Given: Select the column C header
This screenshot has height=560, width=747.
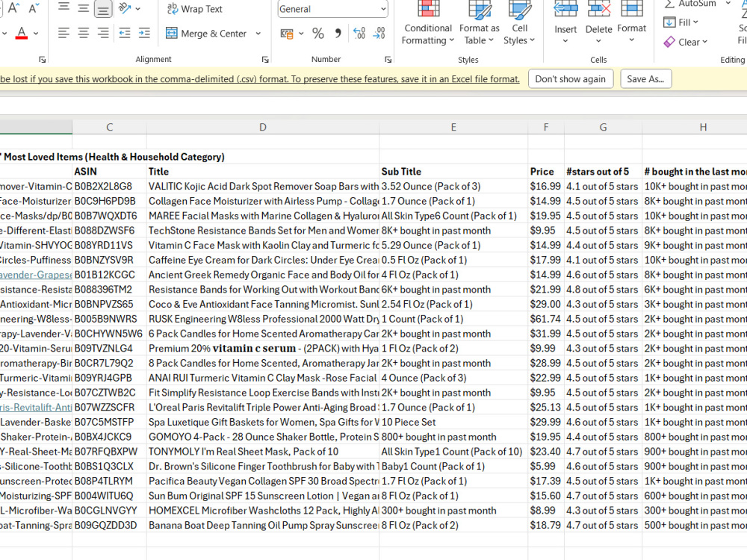Looking at the screenshot, I should click(x=110, y=127).
